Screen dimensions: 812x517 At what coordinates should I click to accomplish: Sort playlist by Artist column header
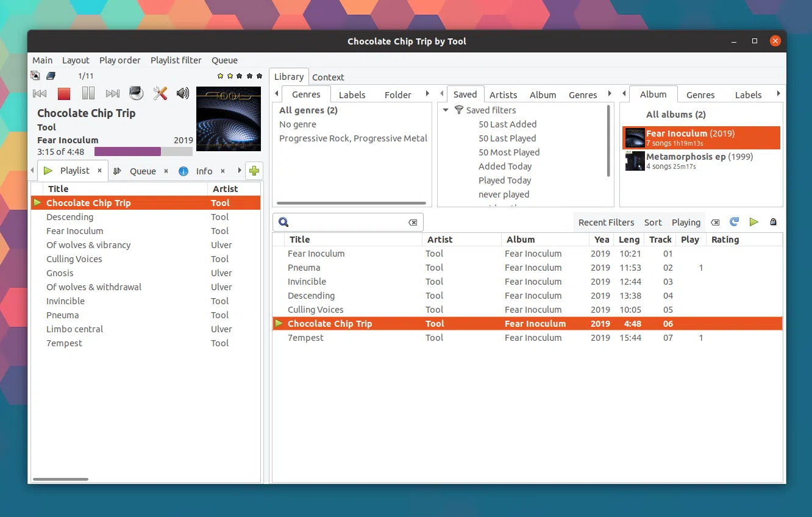coord(234,189)
